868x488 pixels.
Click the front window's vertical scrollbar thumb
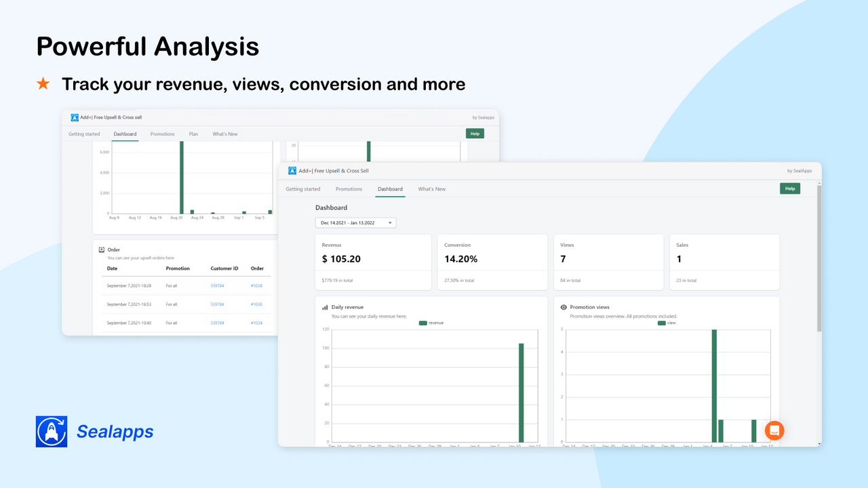click(819, 258)
